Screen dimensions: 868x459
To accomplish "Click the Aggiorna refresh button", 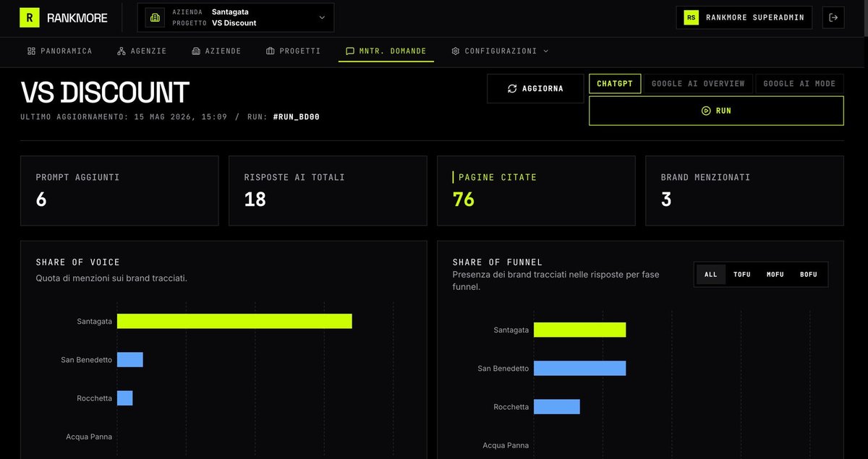I will 535,88.
